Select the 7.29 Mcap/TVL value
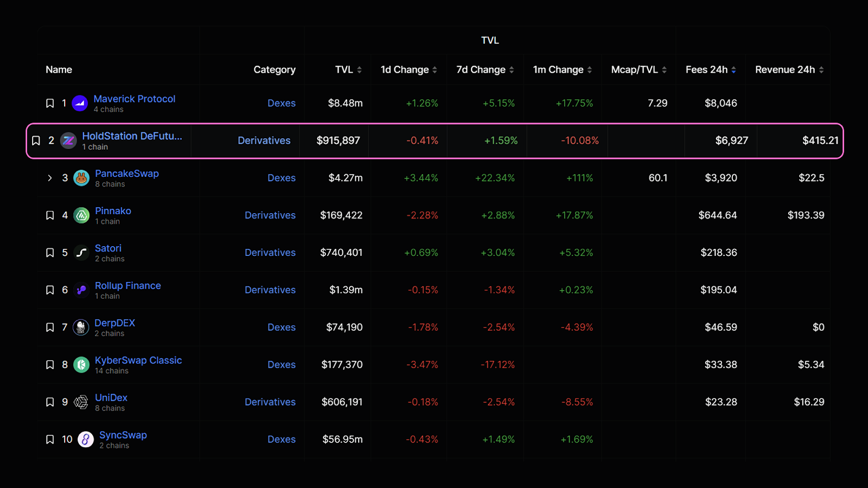This screenshot has width=868, height=488. click(x=658, y=103)
